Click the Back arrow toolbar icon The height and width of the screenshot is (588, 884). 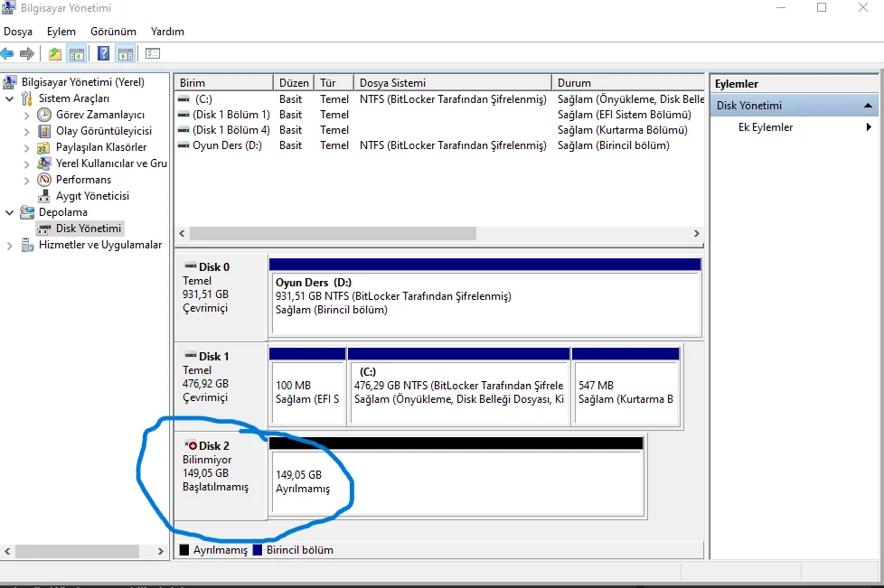tap(7, 54)
